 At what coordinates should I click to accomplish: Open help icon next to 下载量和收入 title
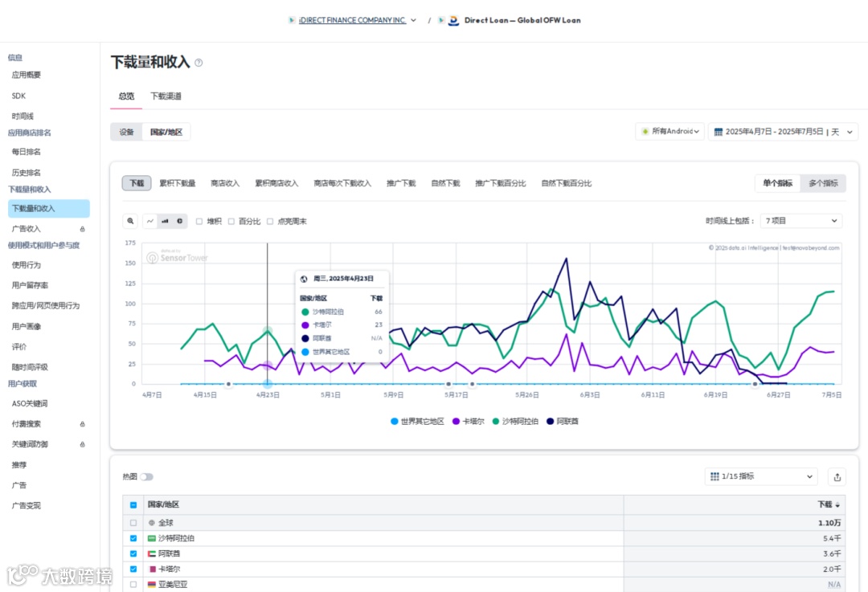pyautogui.click(x=199, y=63)
